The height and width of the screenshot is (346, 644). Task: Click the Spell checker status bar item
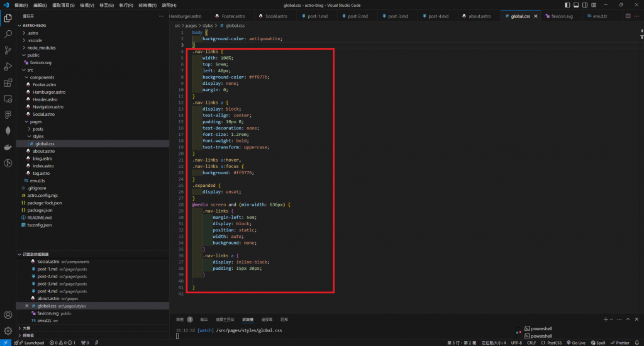point(598,343)
